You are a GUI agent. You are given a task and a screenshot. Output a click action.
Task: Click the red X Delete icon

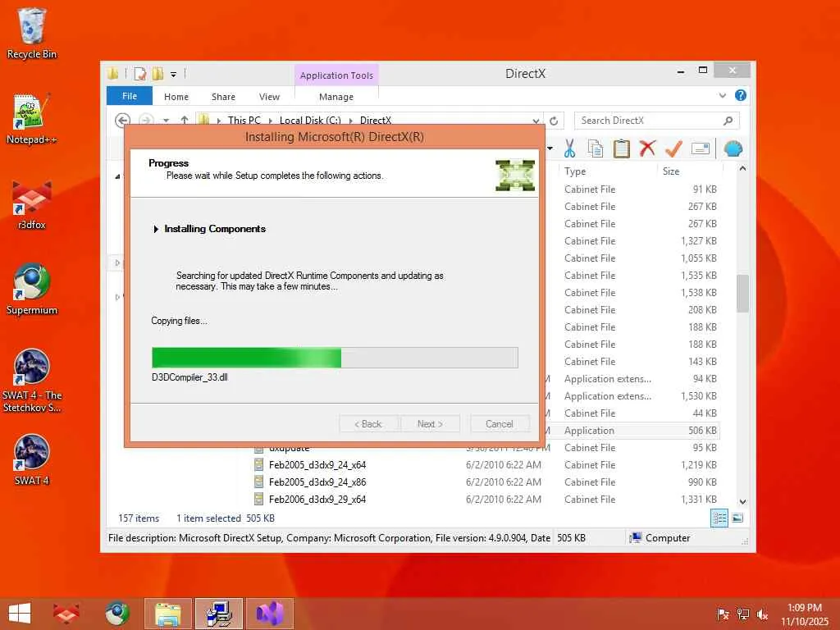(647, 148)
